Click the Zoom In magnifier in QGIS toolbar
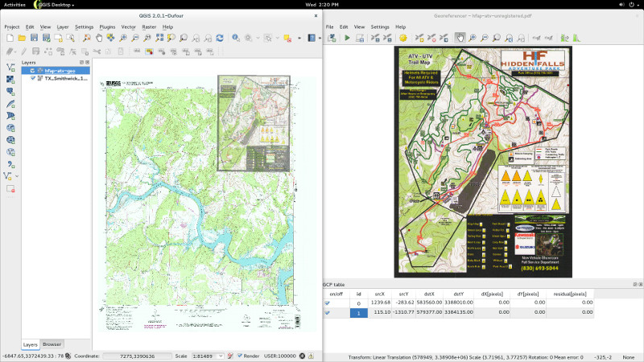This screenshot has width=644, height=362. tap(123, 38)
